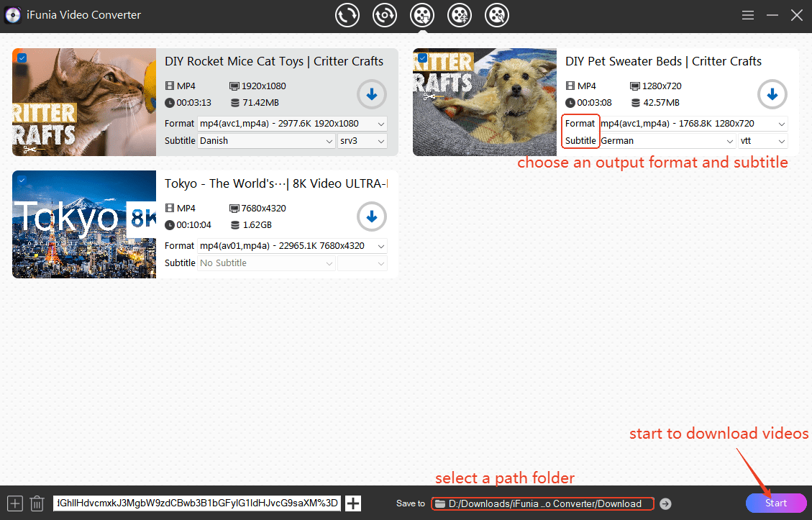Open the vtt subtitle format dropdown
Viewport: 812px width, 520px height.
click(762, 141)
